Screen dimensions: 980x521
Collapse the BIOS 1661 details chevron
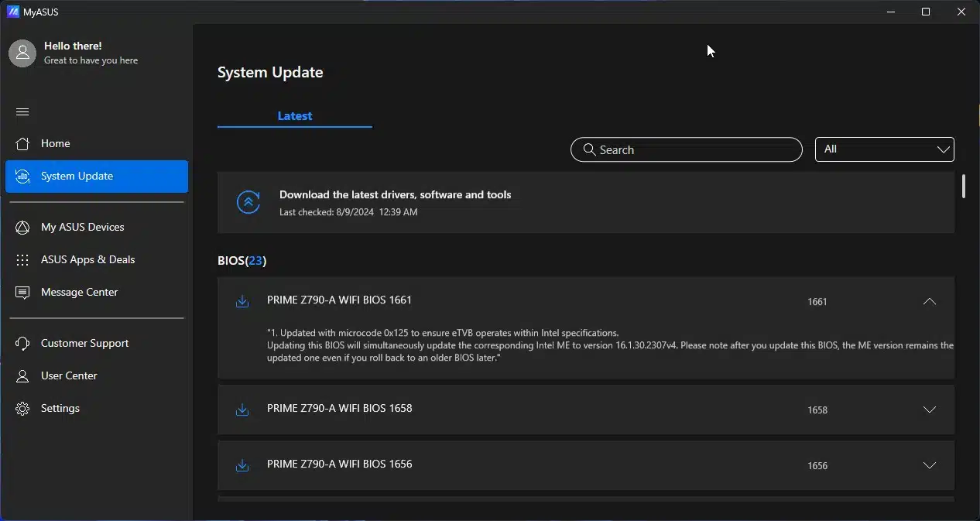pyautogui.click(x=930, y=301)
